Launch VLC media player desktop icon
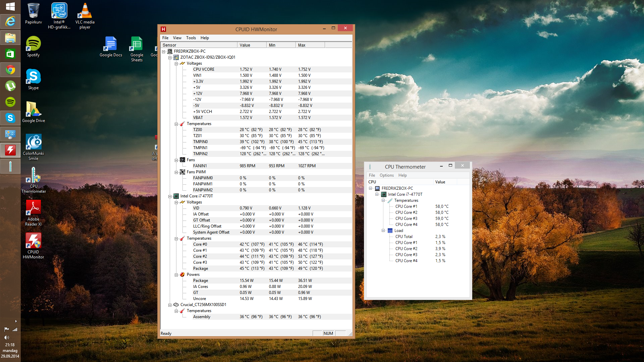Screen dimensions: 644x362 85,16
